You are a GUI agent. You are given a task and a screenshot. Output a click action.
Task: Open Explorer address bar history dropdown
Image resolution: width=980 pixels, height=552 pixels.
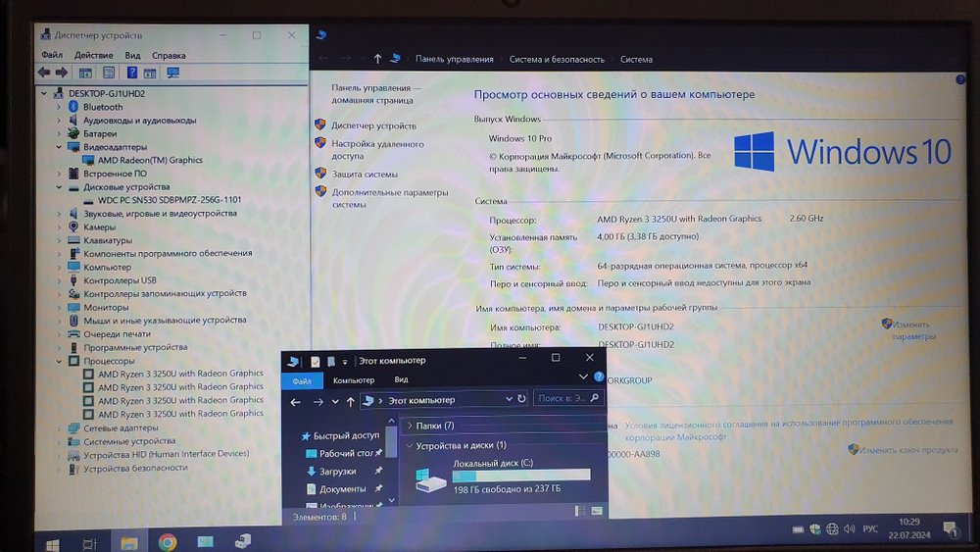[509, 399]
